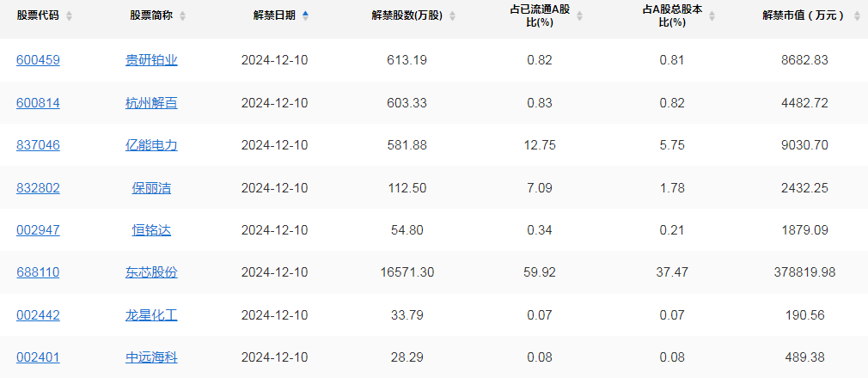868x378 pixels.
Task: Select market value 1879.09
Action: (x=804, y=230)
